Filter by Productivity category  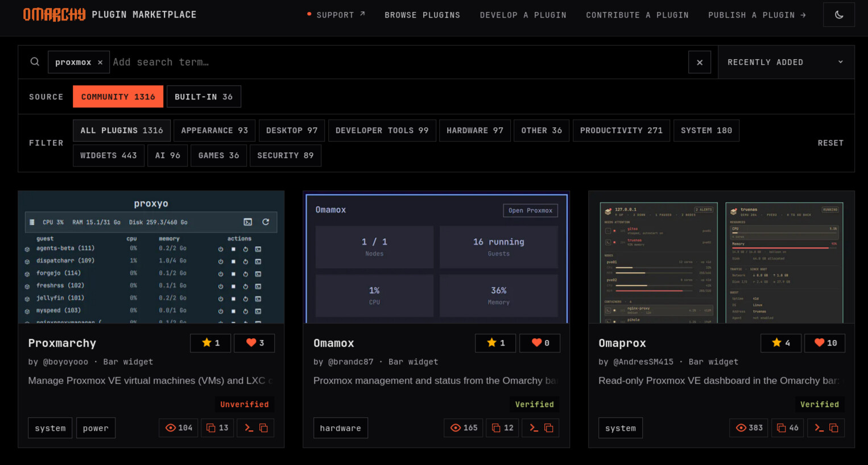click(621, 130)
